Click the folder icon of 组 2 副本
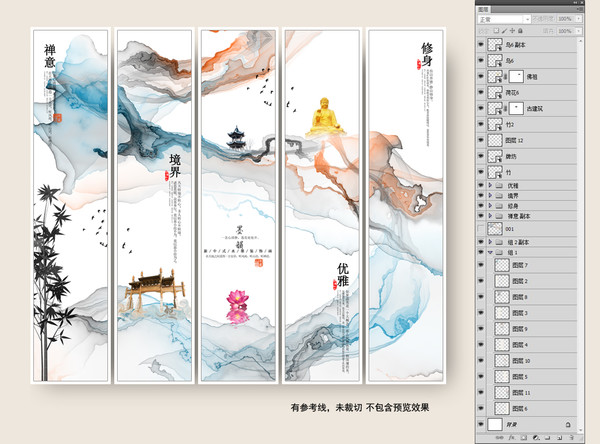600x444 pixels. tap(499, 242)
